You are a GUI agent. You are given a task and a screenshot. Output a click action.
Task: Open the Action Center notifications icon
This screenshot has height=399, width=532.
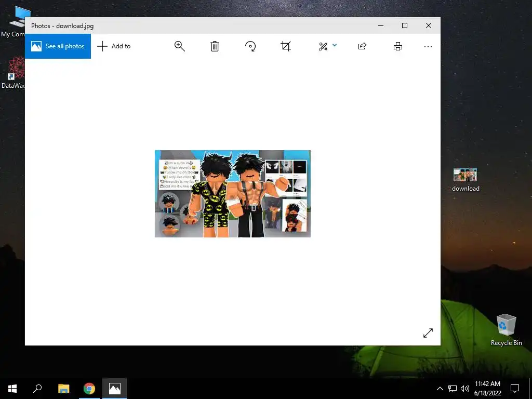click(515, 389)
